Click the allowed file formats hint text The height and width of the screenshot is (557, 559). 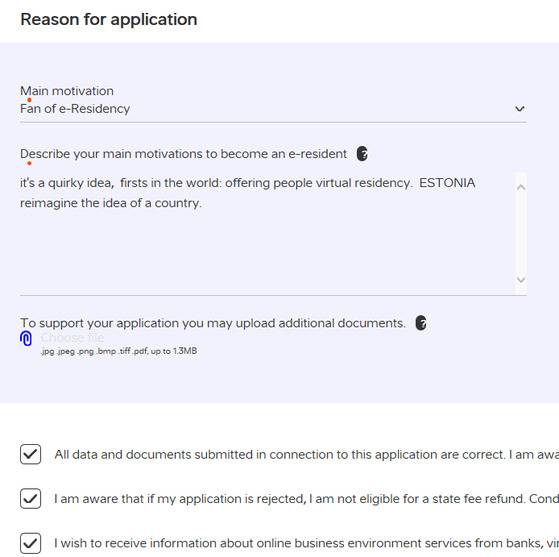point(119,351)
